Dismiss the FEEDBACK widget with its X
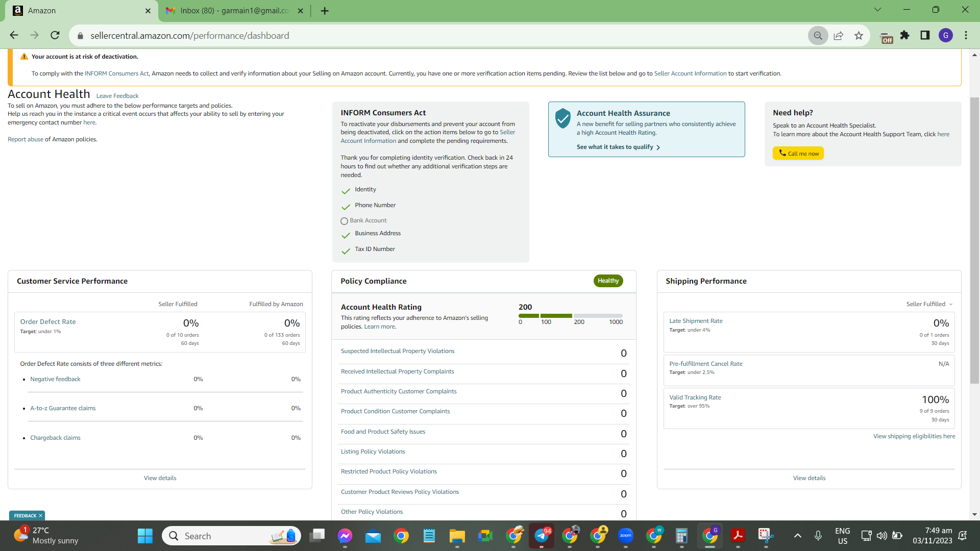The width and height of the screenshot is (980, 551). tap(40, 516)
